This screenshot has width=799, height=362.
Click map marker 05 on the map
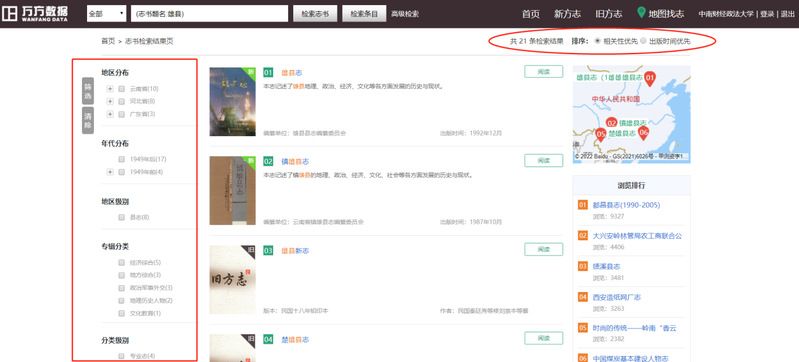[600, 135]
